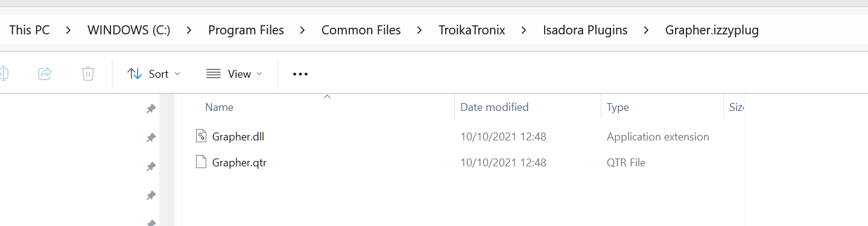868x226 pixels.
Task: Click the Delete trash can icon
Action: (88, 74)
